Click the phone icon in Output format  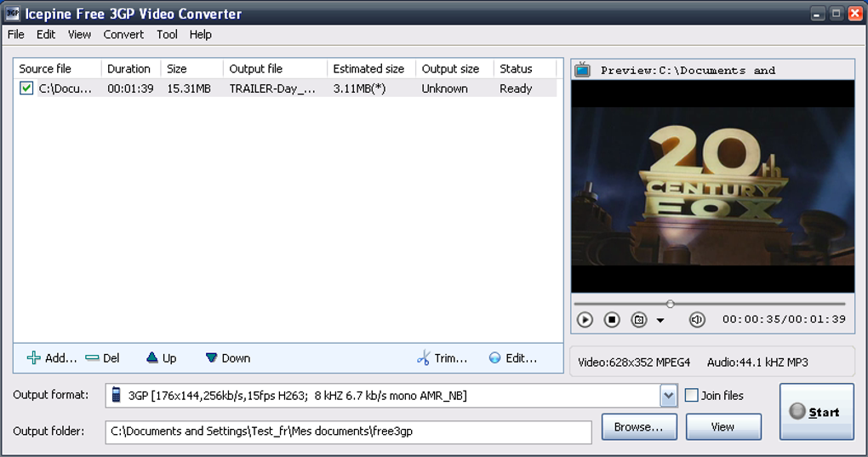click(x=116, y=395)
